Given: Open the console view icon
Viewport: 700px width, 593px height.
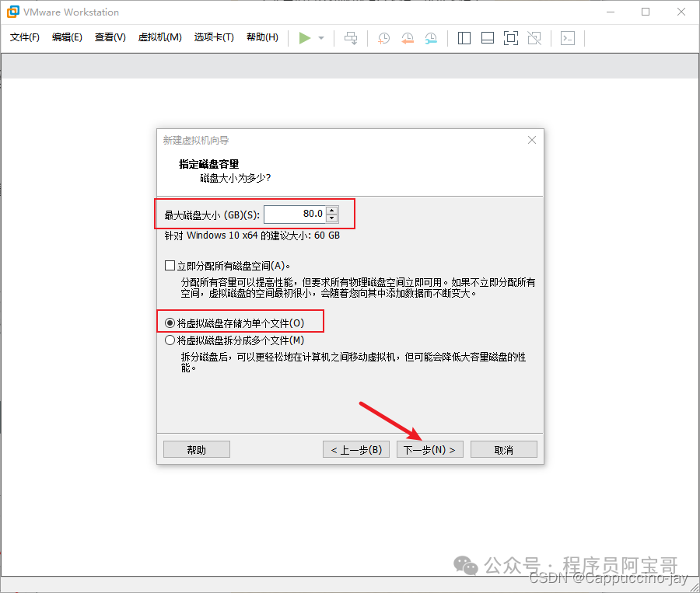Looking at the screenshot, I should coord(568,38).
